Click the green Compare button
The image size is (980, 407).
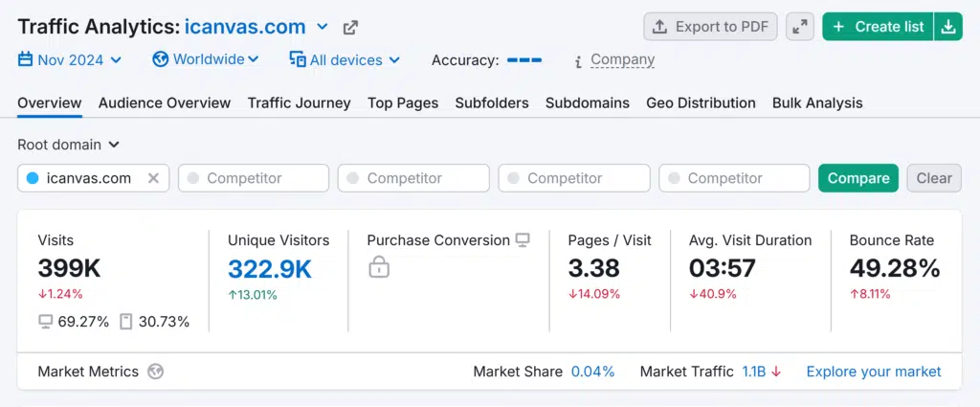point(857,178)
